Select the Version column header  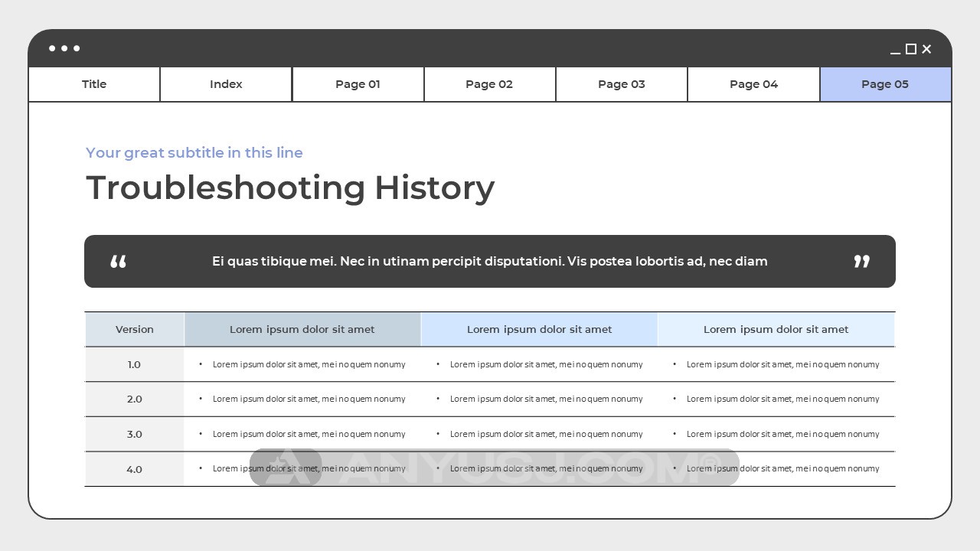pyautogui.click(x=135, y=329)
